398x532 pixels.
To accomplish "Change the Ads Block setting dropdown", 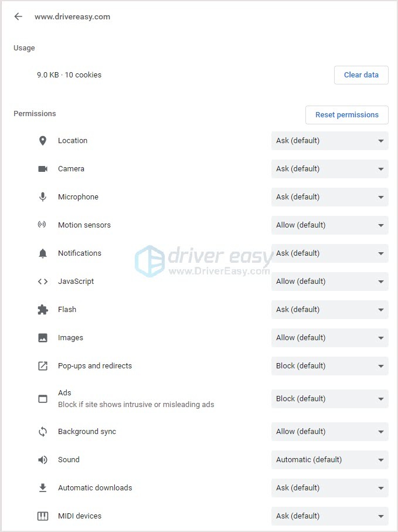I will [x=329, y=399].
